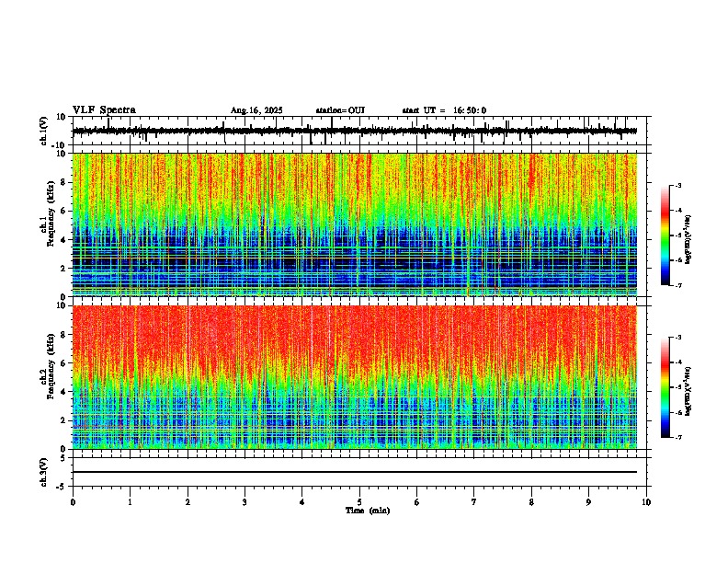This screenshot has height=563, width=728.
Task: Click the "6" kHz tick on ch.2 frequency axis
Action: pos(64,363)
